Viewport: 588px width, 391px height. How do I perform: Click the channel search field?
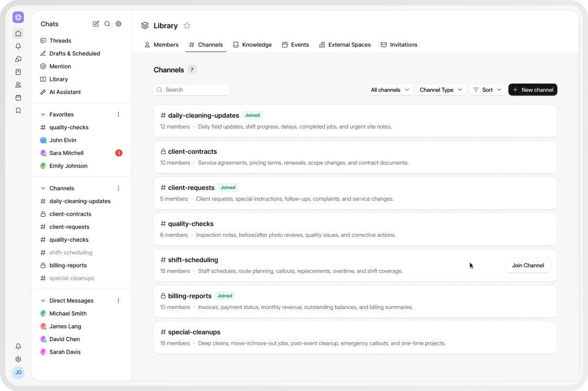(x=191, y=89)
